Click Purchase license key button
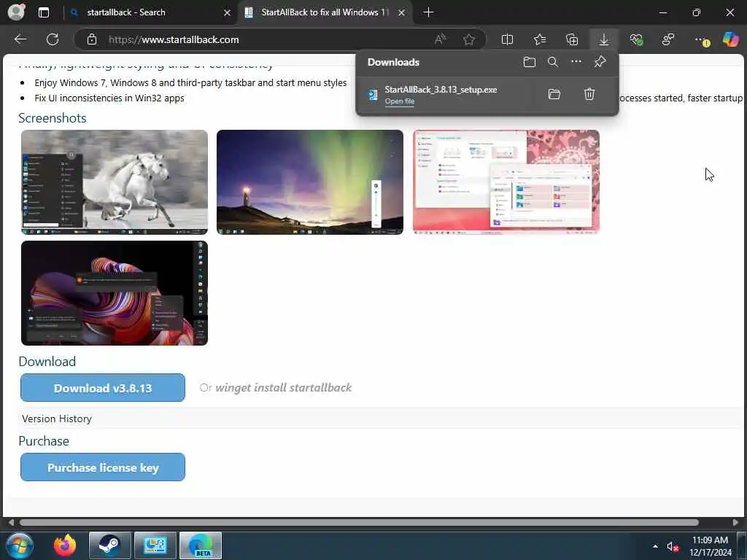The height and width of the screenshot is (560, 747). tap(103, 467)
